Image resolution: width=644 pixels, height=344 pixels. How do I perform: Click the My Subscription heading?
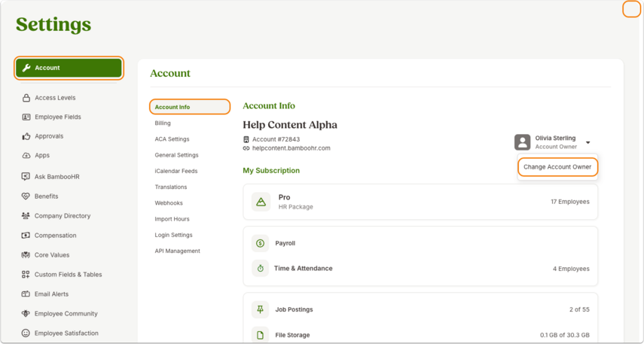point(271,170)
